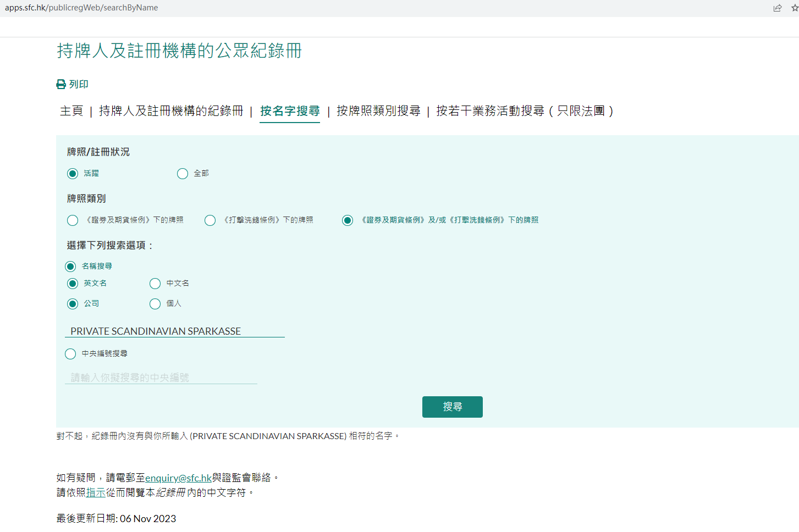Click the share icon in the address bar
This screenshot has width=799, height=532.
coord(778,8)
